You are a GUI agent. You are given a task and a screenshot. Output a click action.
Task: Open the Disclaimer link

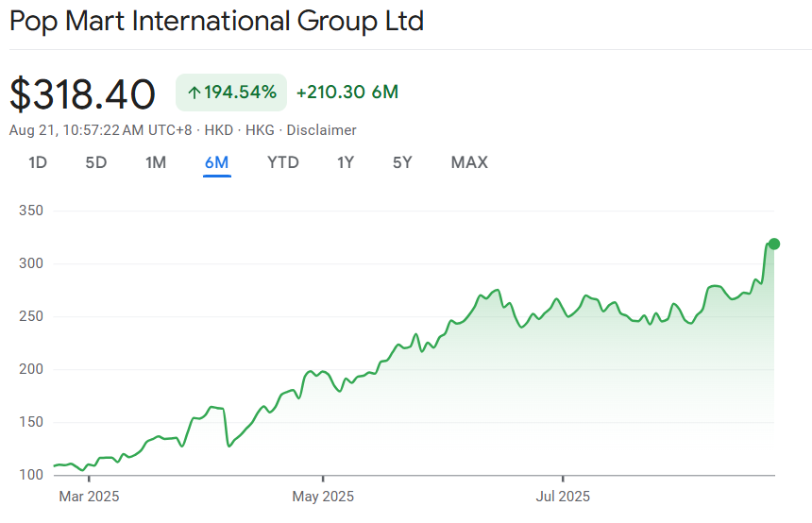click(321, 130)
